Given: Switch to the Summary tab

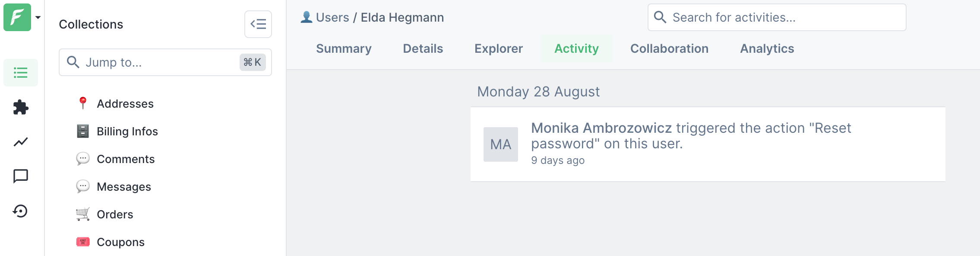Looking at the screenshot, I should click(344, 48).
